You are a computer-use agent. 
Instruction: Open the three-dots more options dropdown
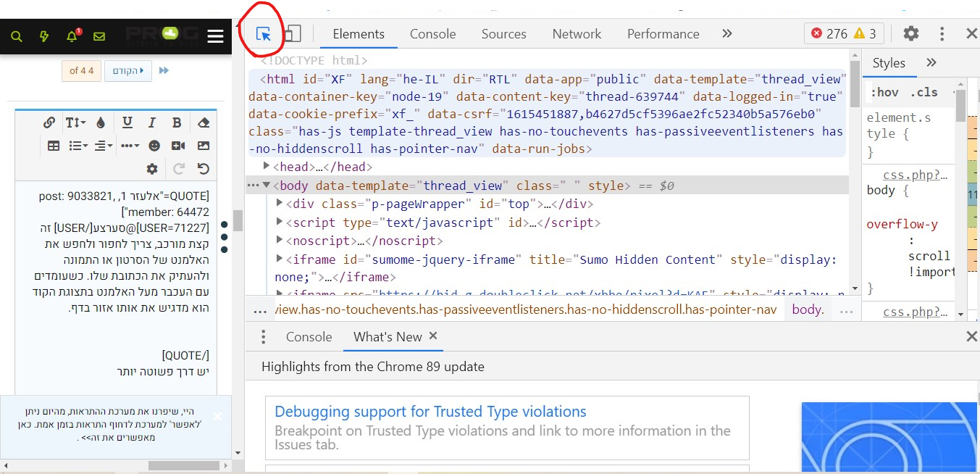130,146
